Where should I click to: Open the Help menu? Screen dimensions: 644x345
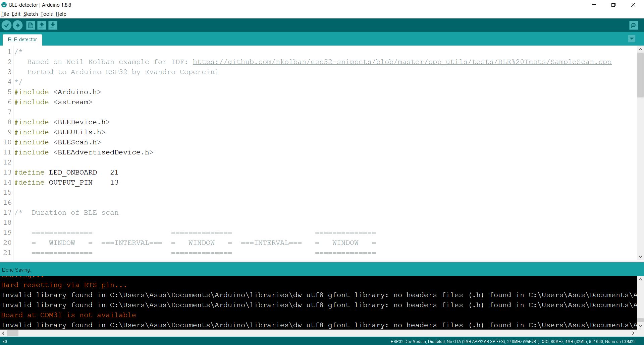[61, 14]
